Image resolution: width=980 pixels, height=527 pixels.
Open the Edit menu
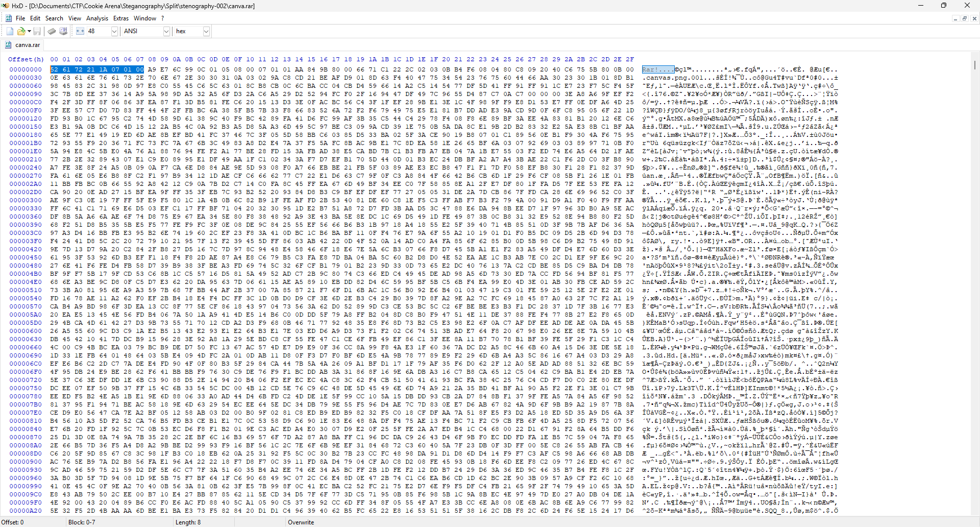[35, 18]
